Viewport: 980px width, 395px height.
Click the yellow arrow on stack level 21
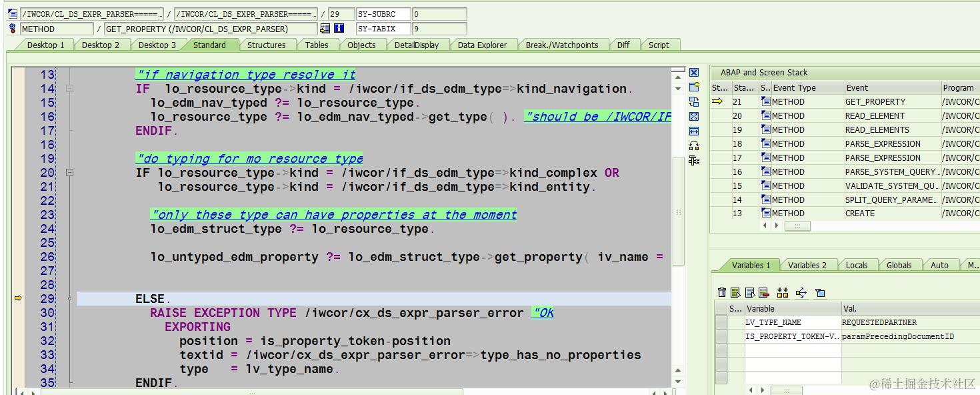(x=717, y=101)
